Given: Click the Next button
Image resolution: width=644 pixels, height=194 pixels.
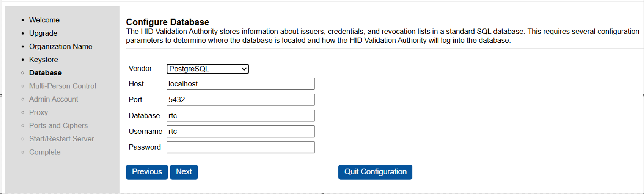Looking at the screenshot, I should (184, 172).
